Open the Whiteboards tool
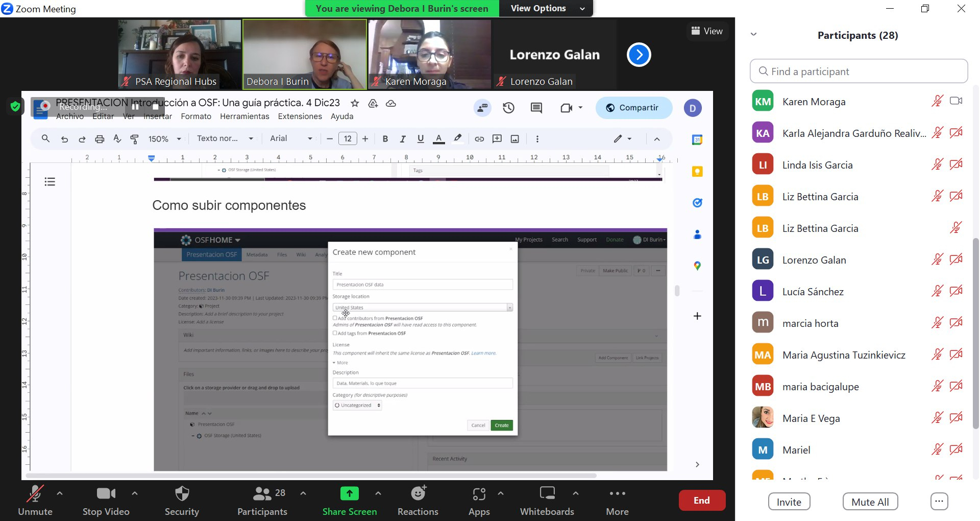Image resolution: width=980 pixels, height=521 pixels. coord(547,501)
